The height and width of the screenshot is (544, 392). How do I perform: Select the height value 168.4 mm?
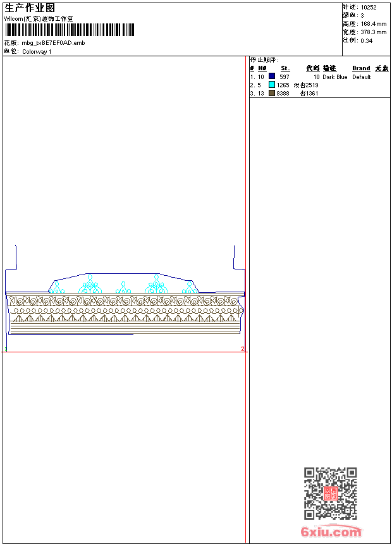(374, 24)
